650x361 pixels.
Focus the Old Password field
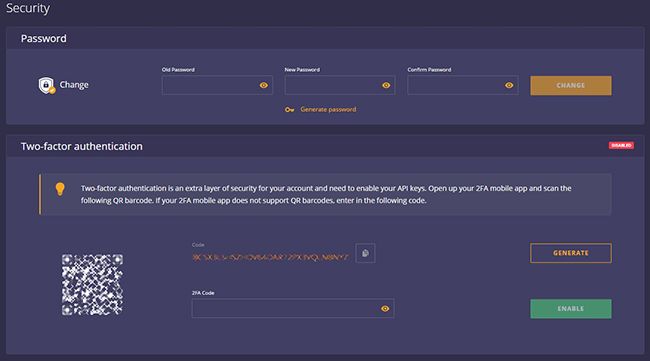tap(217, 85)
